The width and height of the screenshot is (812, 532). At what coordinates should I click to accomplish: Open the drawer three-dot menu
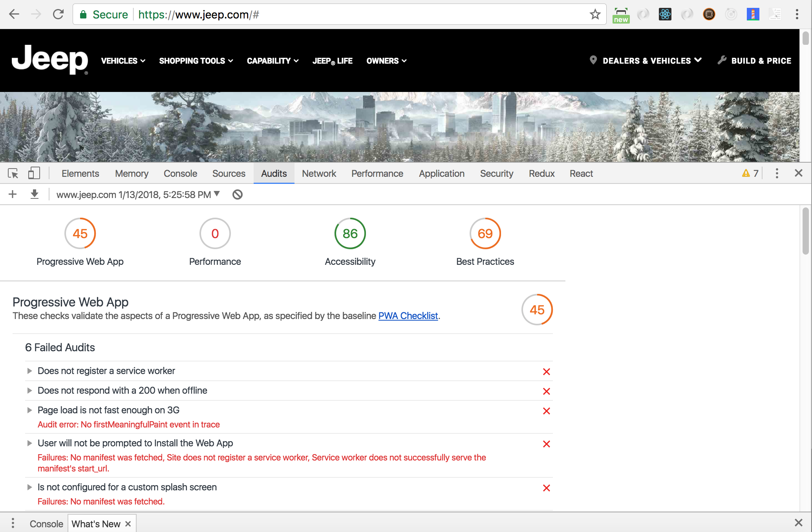pos(13,523)
